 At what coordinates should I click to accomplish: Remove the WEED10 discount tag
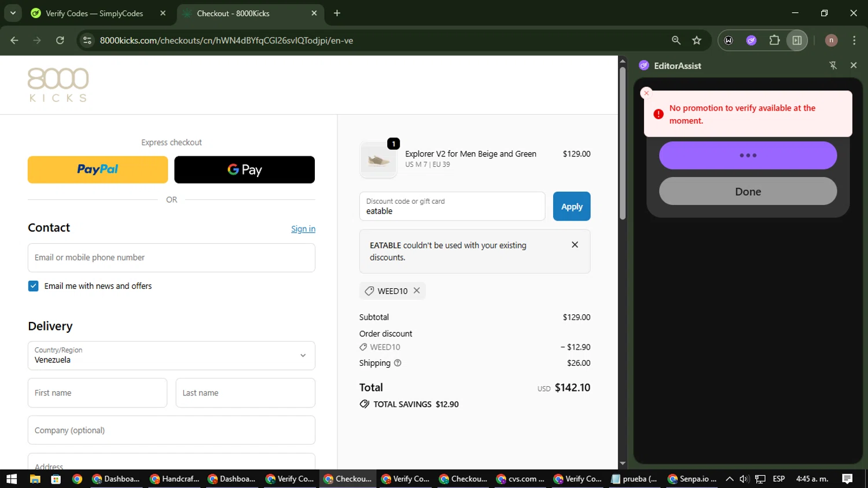[417, 291]
